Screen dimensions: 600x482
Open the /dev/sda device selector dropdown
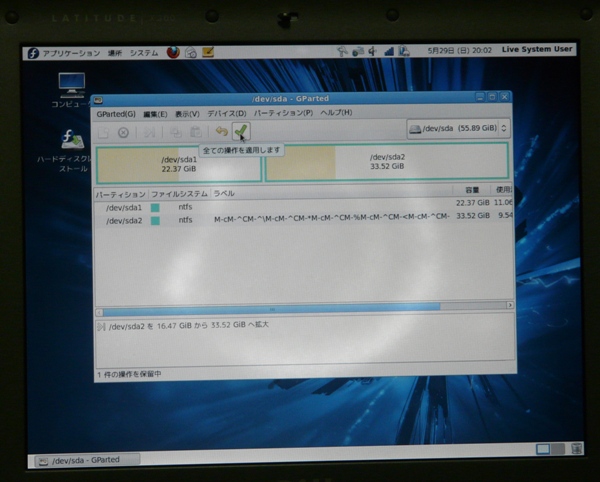[x=459, y=128]
